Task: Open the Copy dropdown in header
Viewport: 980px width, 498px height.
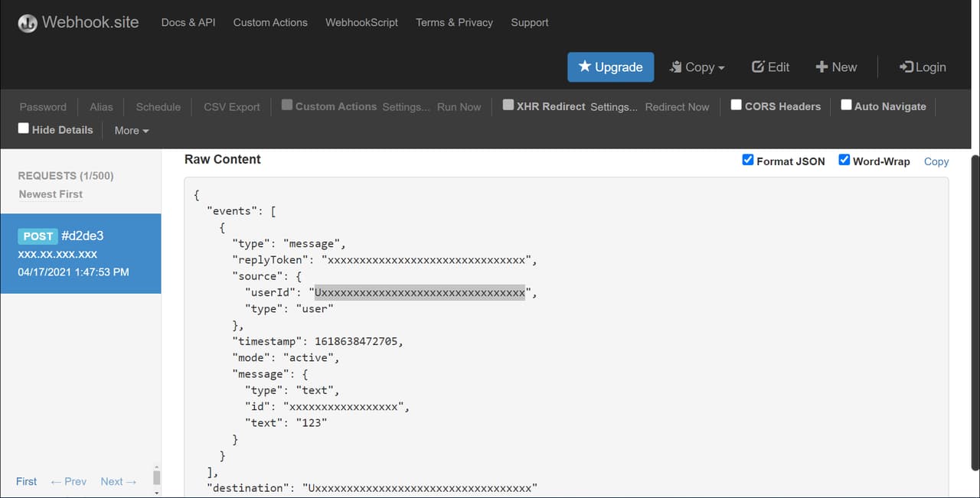Action: click(x=697, y=67)
